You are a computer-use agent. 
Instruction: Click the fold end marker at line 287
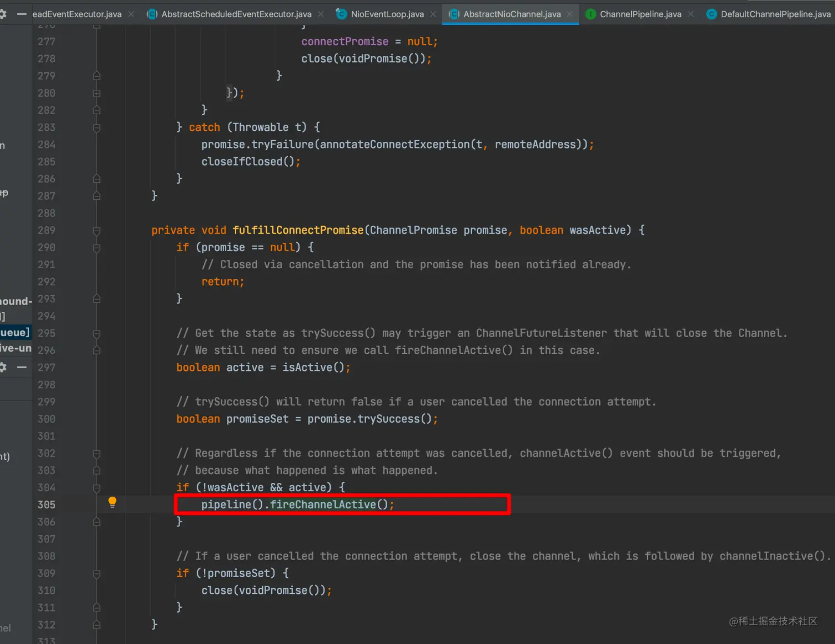click(x=97, y=196)
